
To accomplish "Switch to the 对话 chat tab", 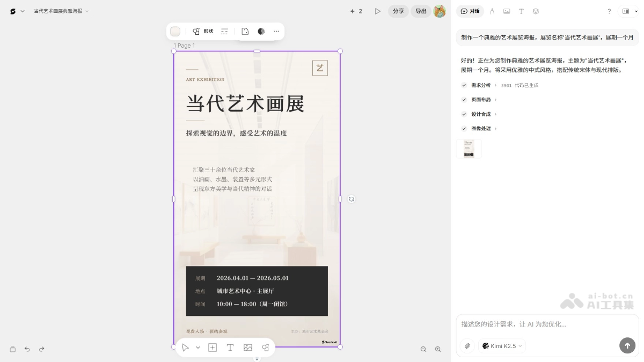I will pos(470,11).
